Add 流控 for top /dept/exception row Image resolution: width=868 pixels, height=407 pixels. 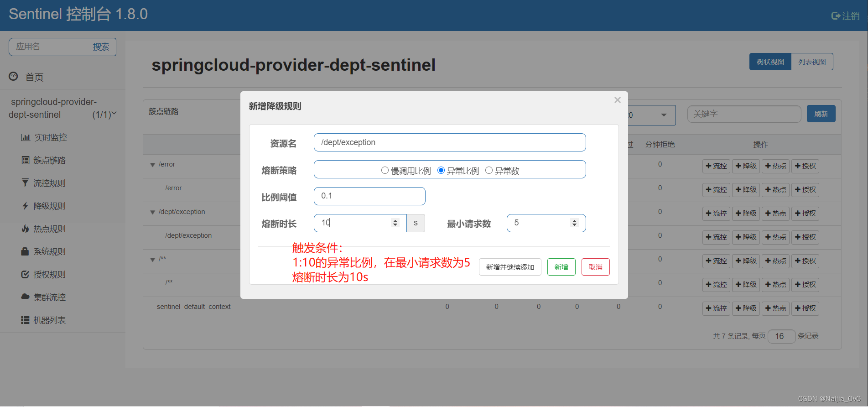click(x=716, y=214)
